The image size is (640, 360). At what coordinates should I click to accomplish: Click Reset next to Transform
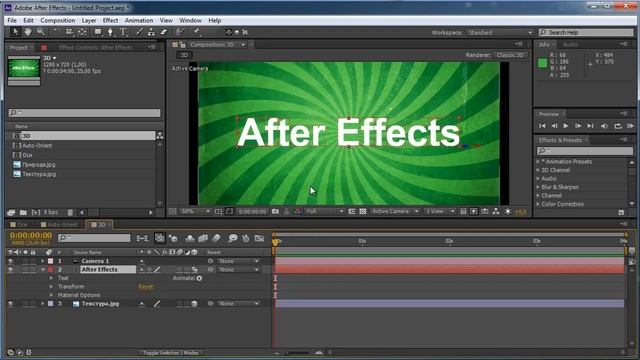pyautogui.click(x=146, y=287)
